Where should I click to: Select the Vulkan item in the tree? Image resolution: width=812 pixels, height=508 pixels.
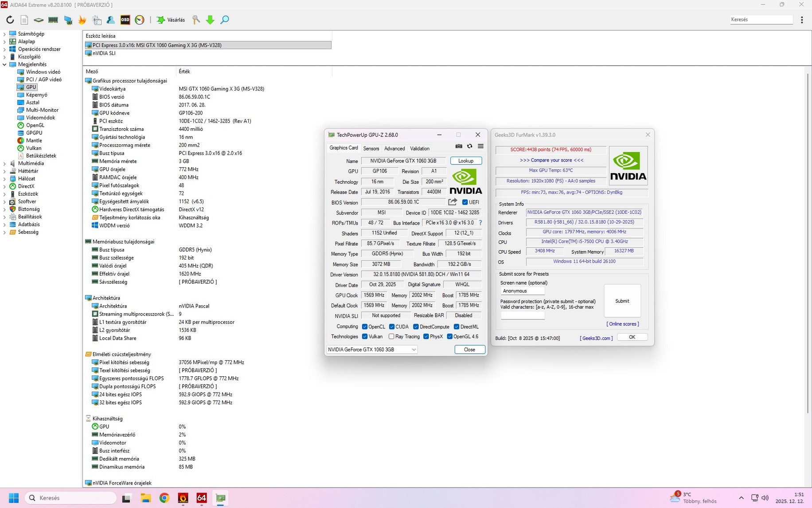(34, 148)
